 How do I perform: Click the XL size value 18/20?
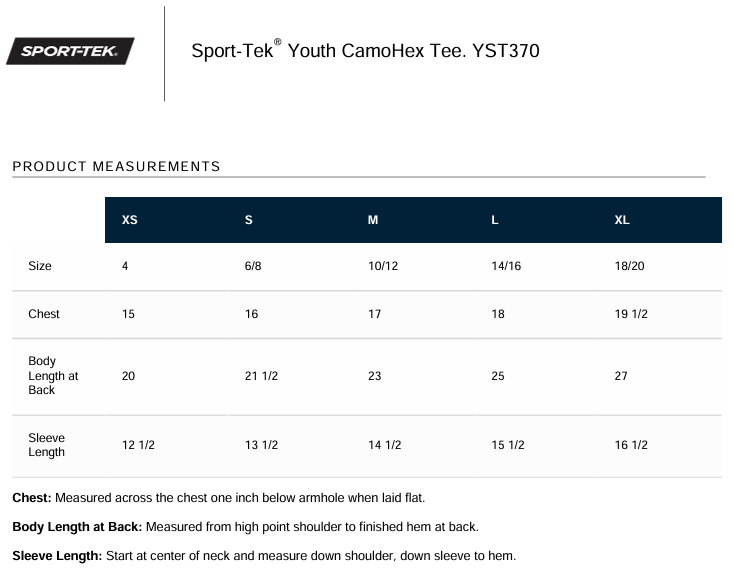click(630, 266)
